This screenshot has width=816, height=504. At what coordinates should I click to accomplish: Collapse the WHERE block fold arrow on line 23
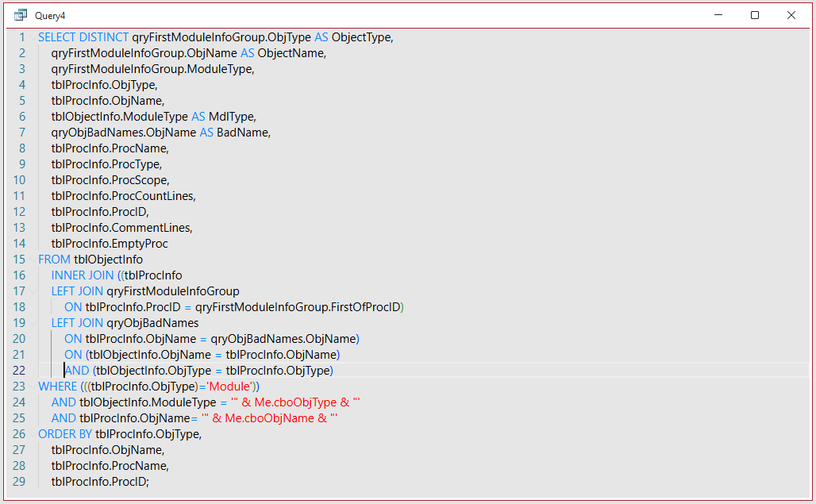33,387
